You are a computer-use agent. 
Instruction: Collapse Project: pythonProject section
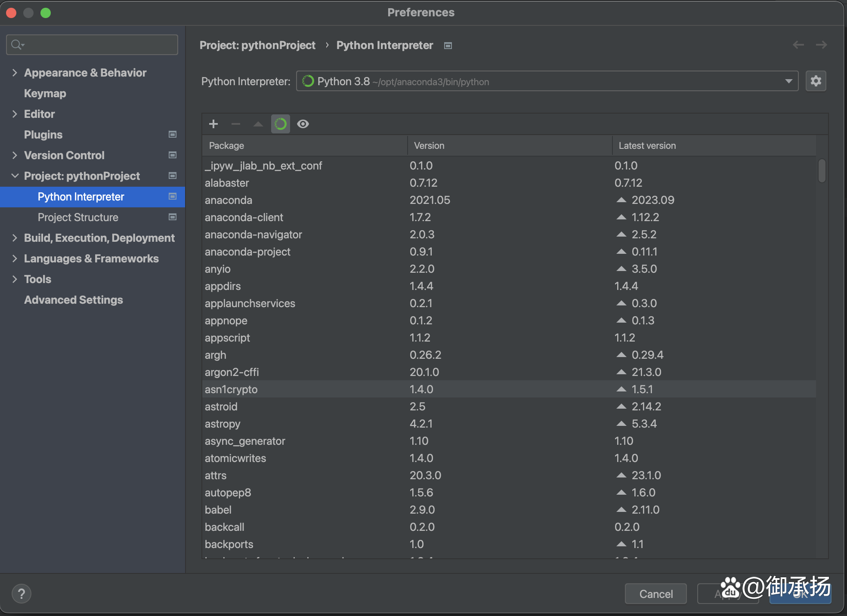[x=15, y=176]
